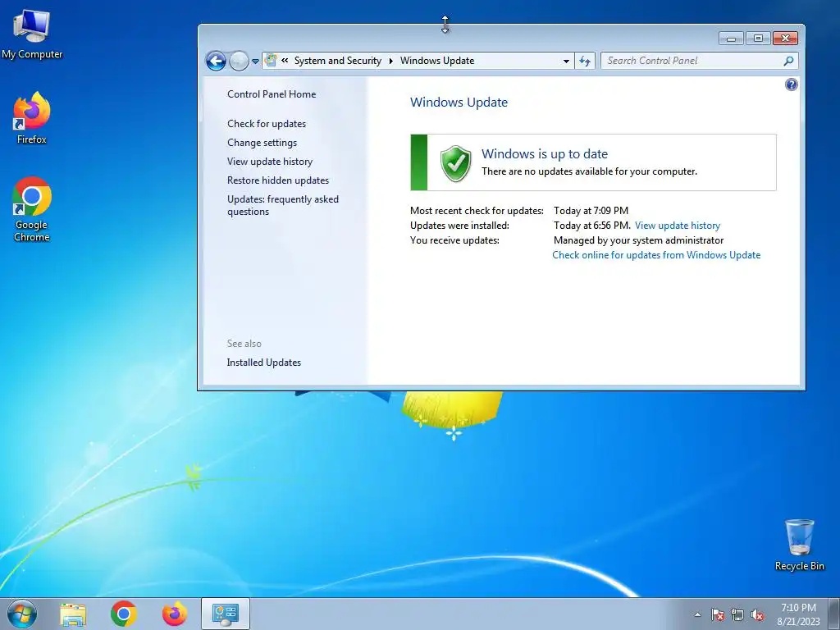The width and height of the screenshot is (840, 630).
Task: Click the muted volume tray icon
Action: [757, 615]
